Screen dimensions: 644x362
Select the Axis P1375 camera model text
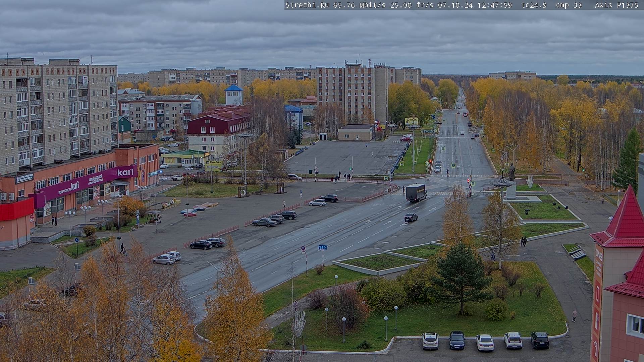click(x=616, y=5)
